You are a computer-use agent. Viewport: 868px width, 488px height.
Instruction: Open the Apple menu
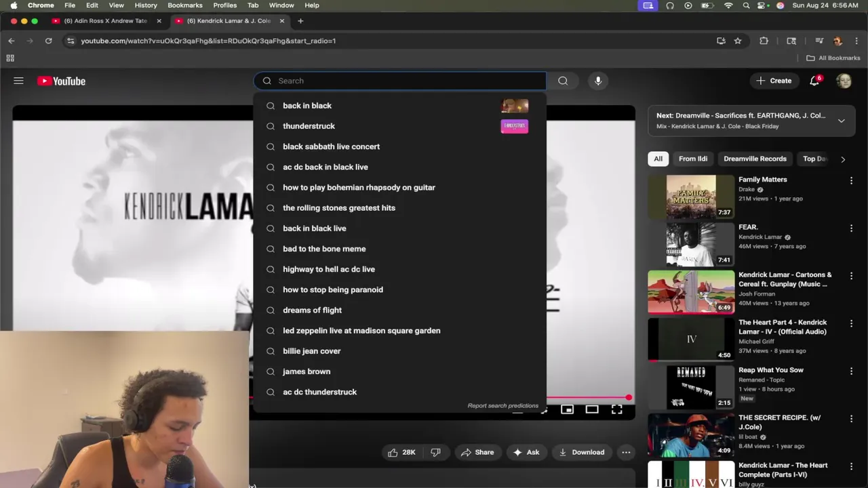[14, 5]
